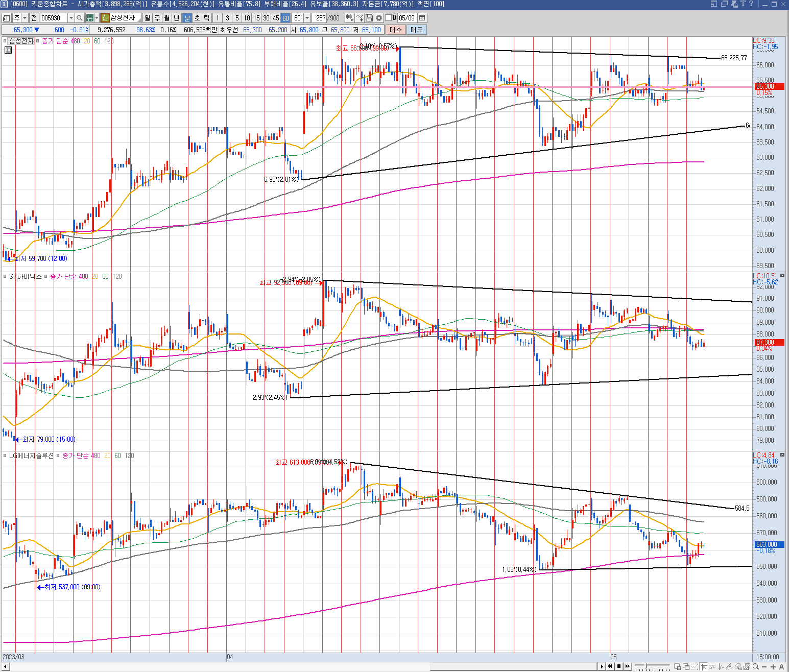
Task: Click the bottom-bar split grid window icon
Action: pyautogui.click(x=678, y=666)
